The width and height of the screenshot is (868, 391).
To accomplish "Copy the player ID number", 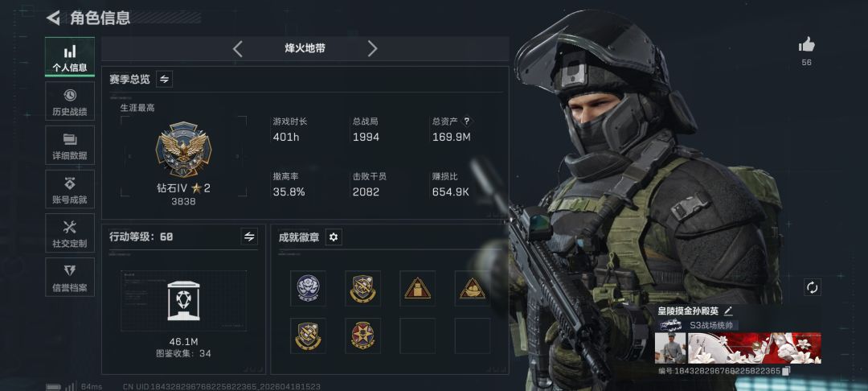I will pos(786,371).
